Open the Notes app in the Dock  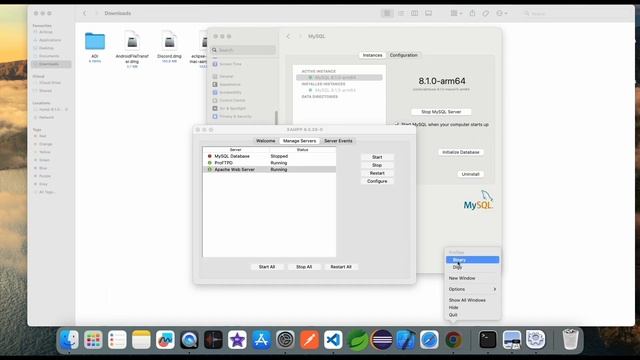click(x=141, y=340)
